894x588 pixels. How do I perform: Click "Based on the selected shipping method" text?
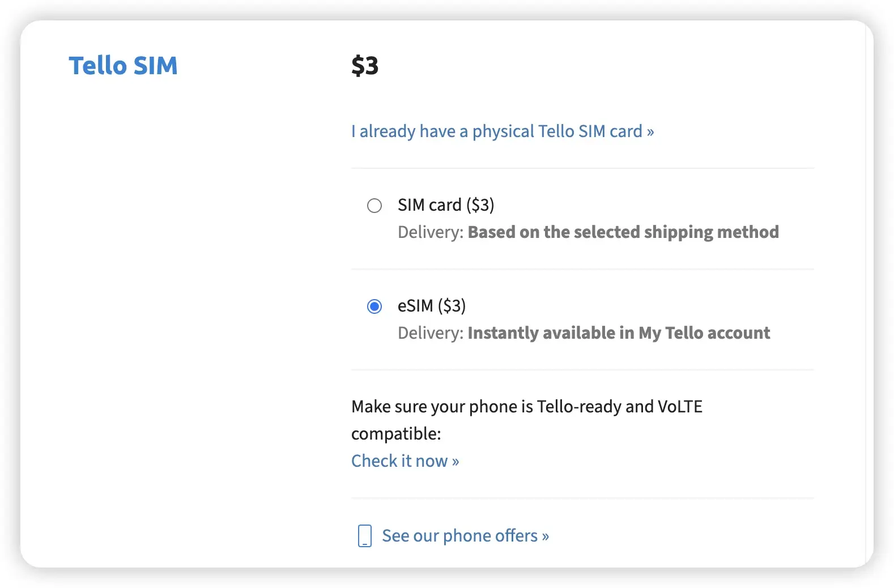(623, 232)
